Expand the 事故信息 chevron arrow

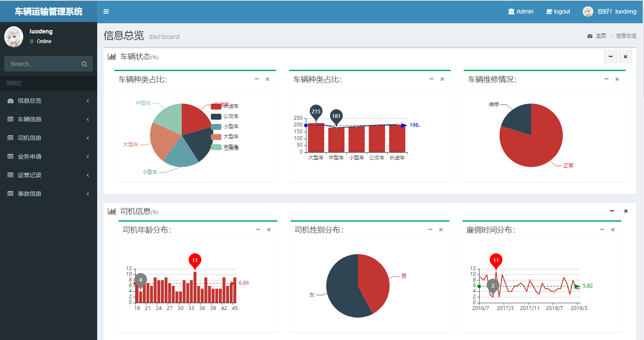coord(88,194)
